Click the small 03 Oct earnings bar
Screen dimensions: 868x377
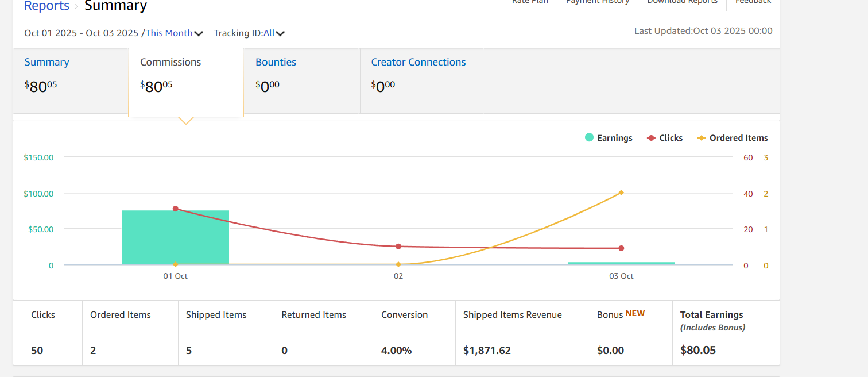coord(621,263)
